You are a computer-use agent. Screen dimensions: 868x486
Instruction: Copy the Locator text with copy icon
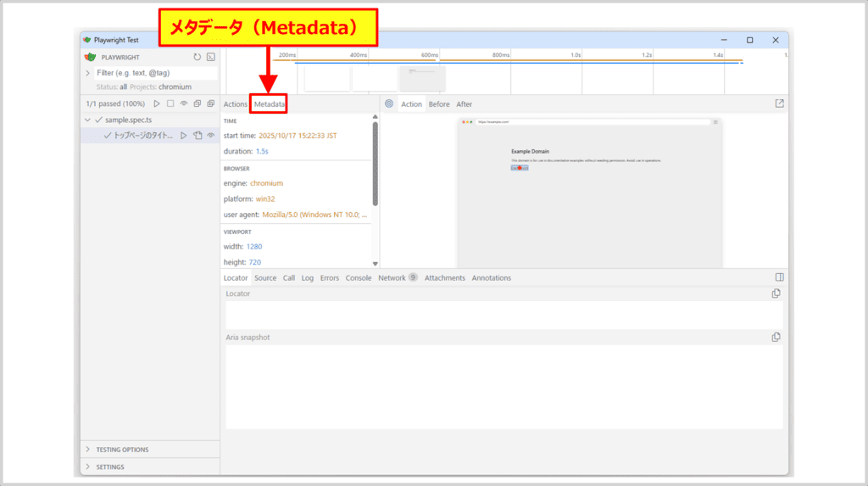point(776,293)
